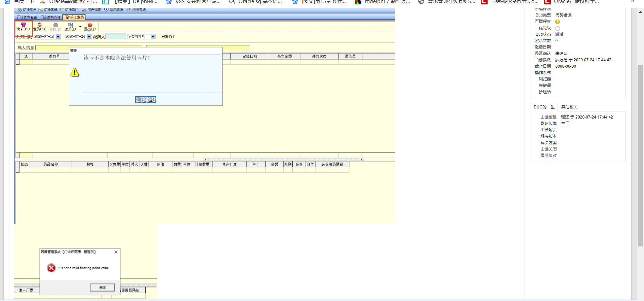Image resolution: width=644 pixels, height=301 pixels.
Task: Click the 激活 bug status link
Action: (x=559, y=34)
